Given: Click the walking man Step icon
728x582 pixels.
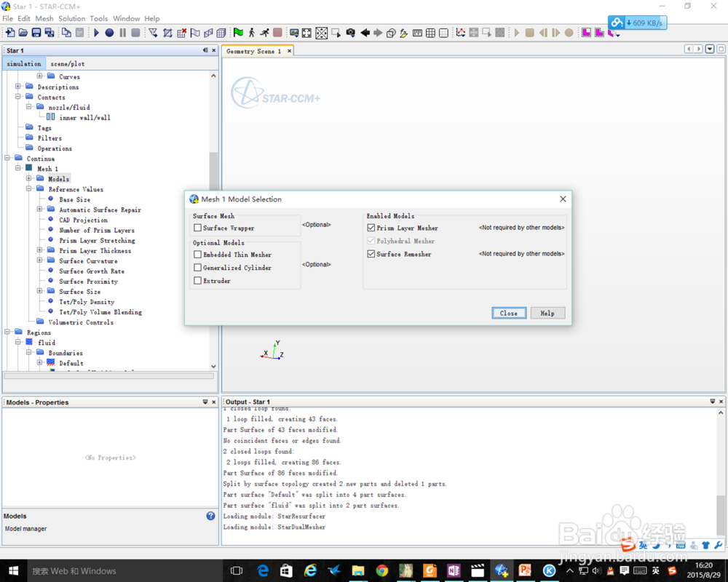Looking at the screenshot, I should pos(252,33).
